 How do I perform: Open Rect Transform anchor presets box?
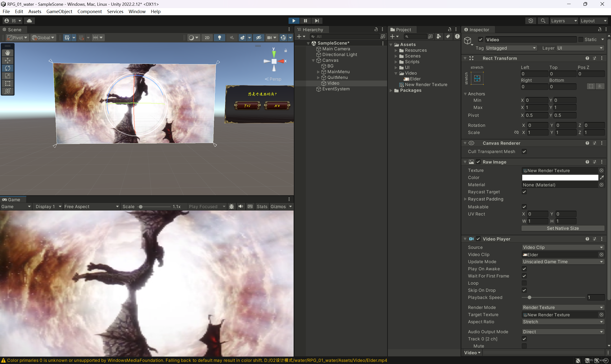[x=477, y=78]
